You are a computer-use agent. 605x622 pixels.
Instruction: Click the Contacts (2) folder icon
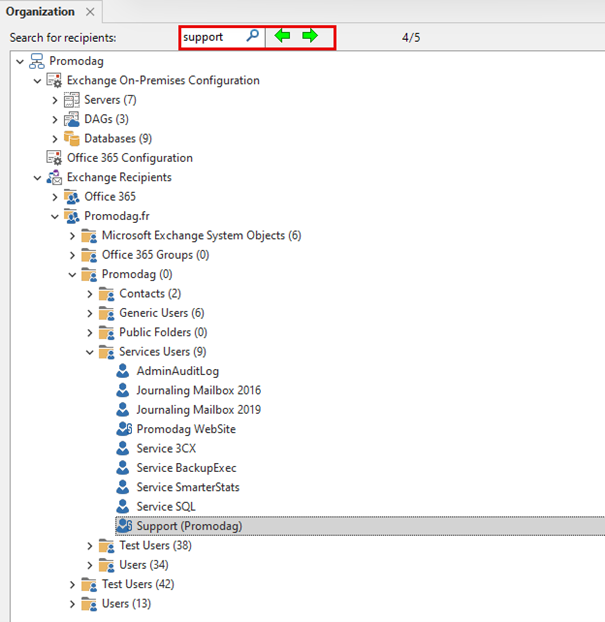click(107, 294)
